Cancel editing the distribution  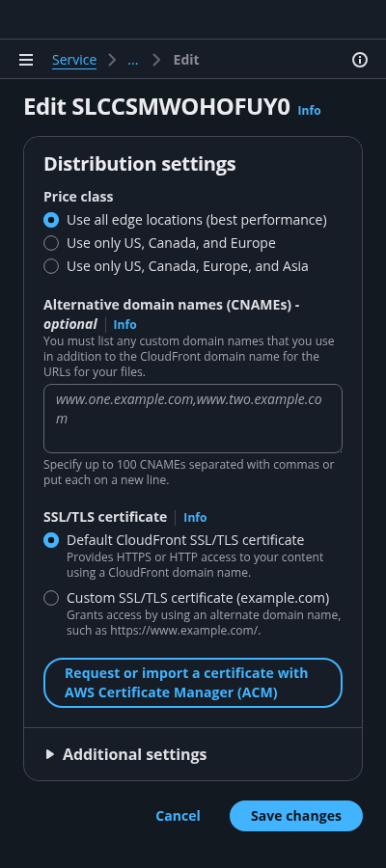tap(178, 816)
